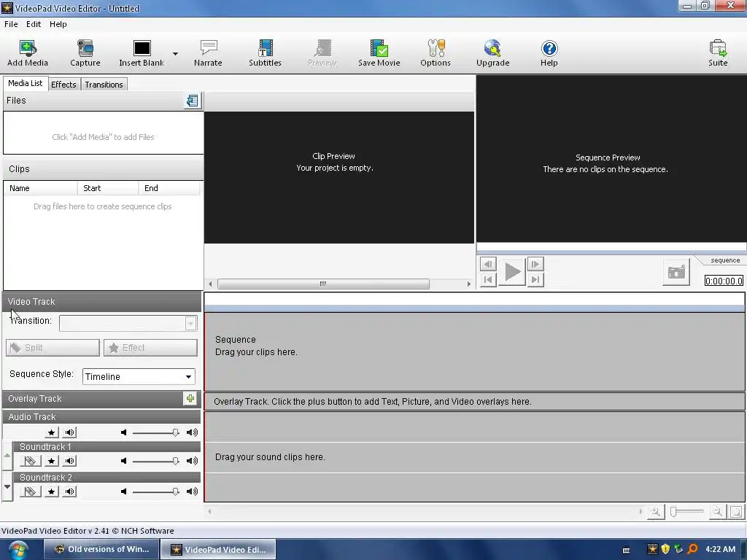Open the Insert Blank dropdown arrow
The width and height of the screenshot is (747, 560).
pyautogui.click(x=175, y=54)
